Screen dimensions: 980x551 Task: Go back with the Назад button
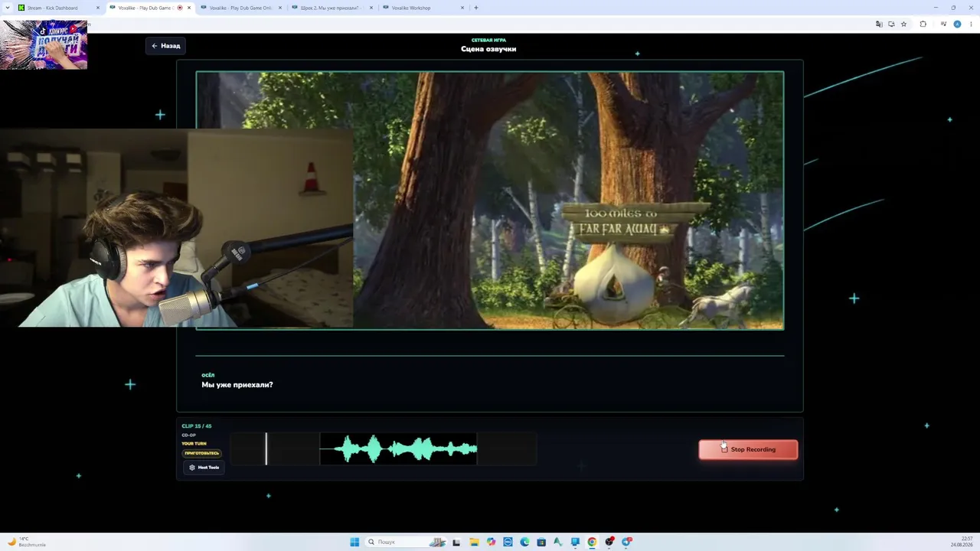point(165,46)
